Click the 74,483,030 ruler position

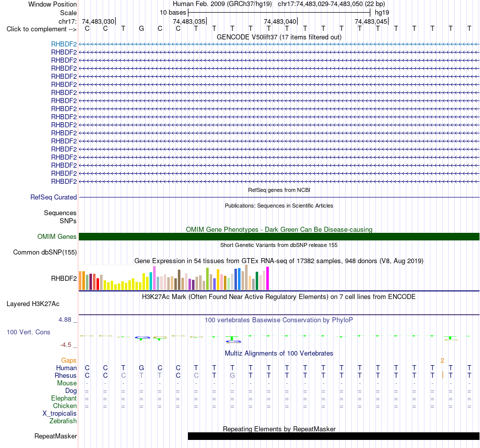pyautogui.click(x=98, y=21)
